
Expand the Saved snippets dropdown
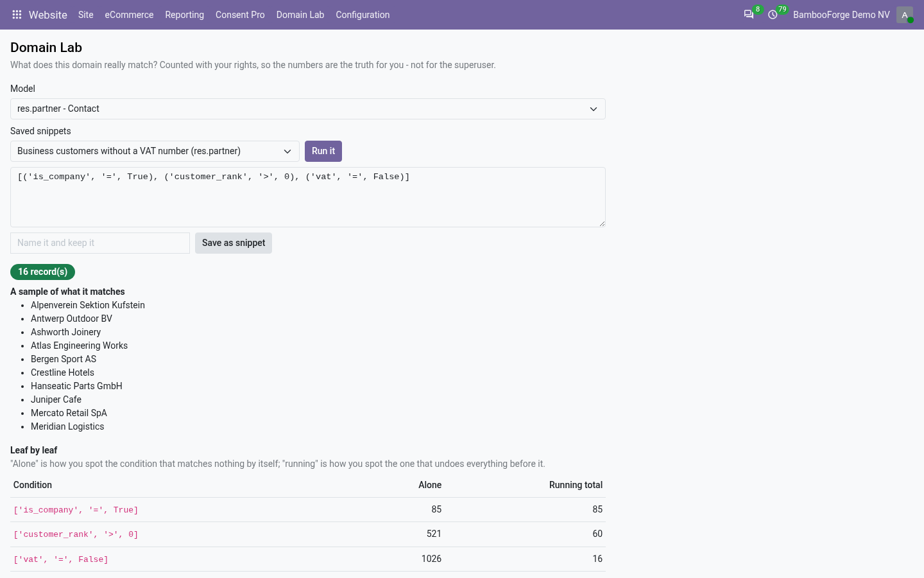tap(155, 152)
